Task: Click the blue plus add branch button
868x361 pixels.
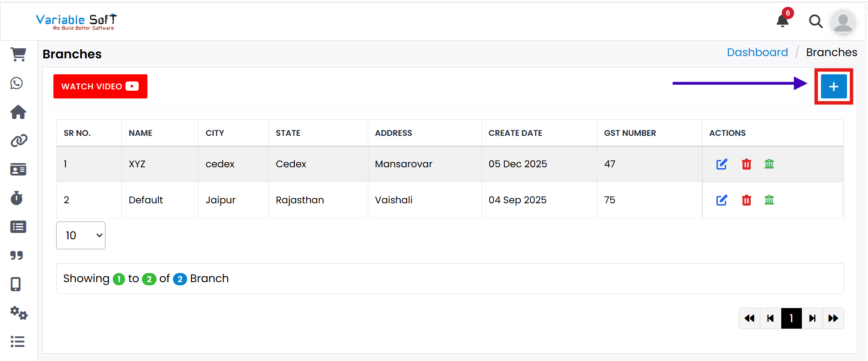Action: coord(833,87)
